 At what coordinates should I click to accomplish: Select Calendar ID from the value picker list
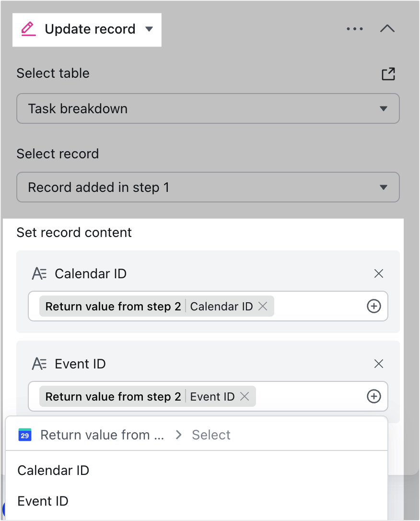53,471
